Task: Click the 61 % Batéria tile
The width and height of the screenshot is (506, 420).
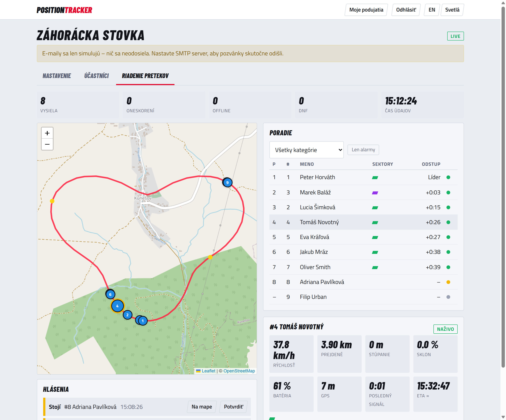Action: click(x=291, y=394)
